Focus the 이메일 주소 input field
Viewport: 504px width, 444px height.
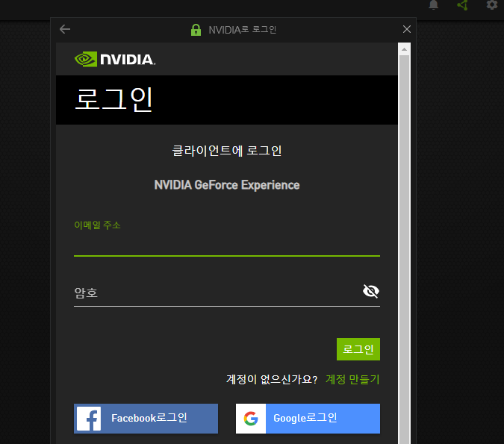(226, 244)
